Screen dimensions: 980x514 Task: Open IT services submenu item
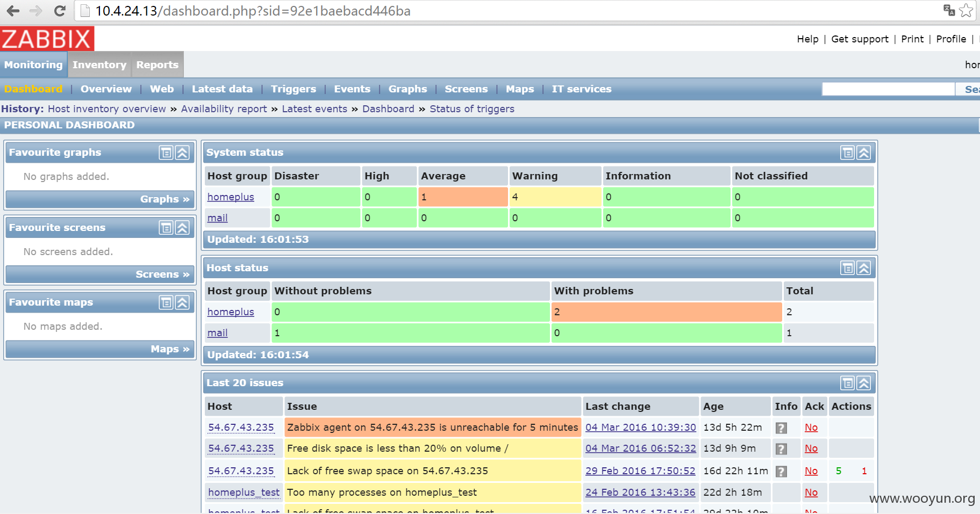582,89
